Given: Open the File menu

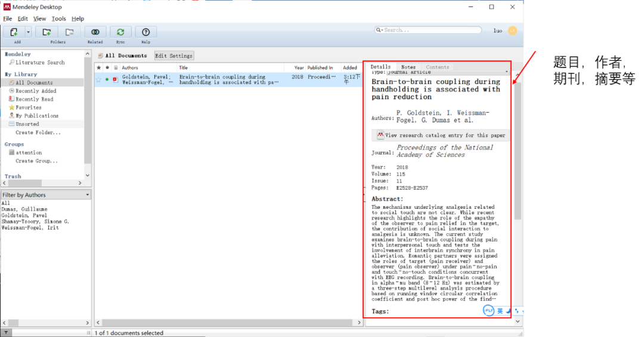Looking at the screenshot, I should pos(8,18).
